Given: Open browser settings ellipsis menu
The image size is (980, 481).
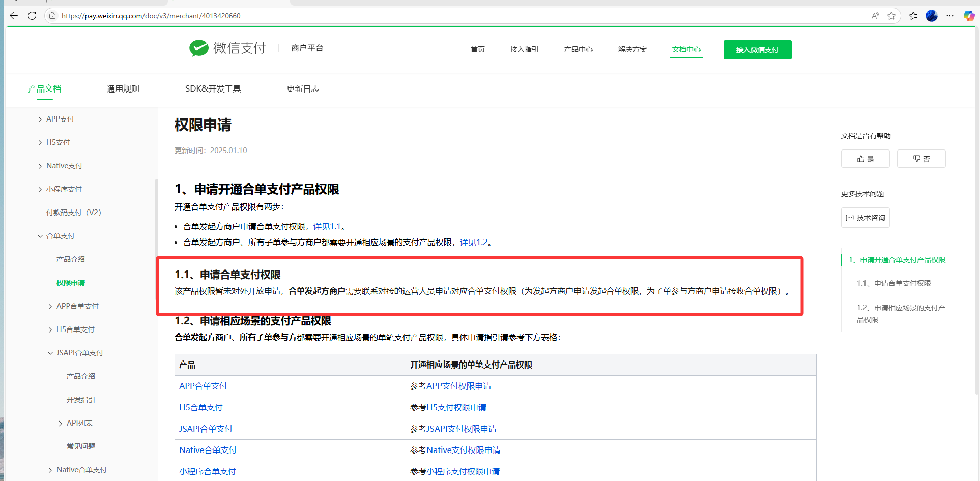Looking at the screenshot, I should pyautogui.click(x=950, y=16).
